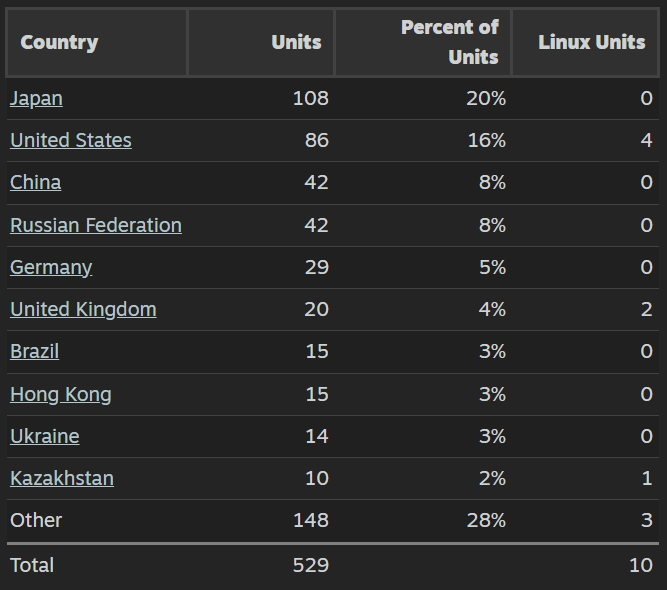
Task: Sort by Linux Units column header
Action: point(591,42)
